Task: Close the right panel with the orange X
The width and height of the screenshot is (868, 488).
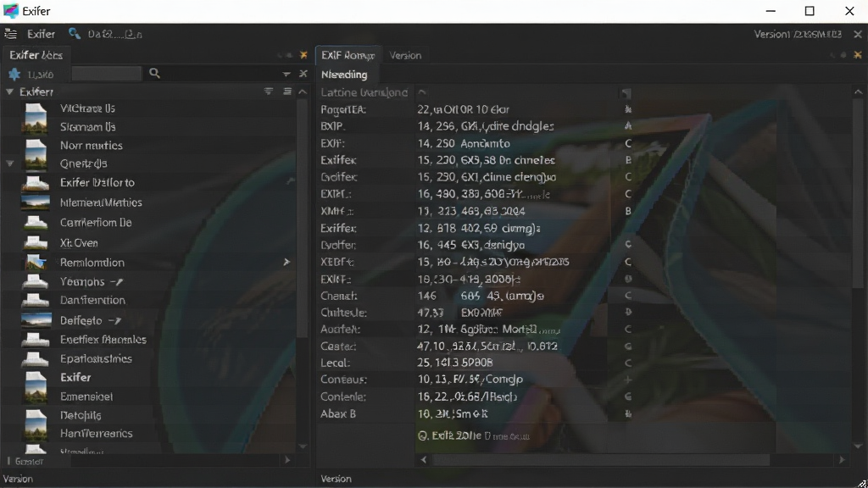Action: coord(858,55)
